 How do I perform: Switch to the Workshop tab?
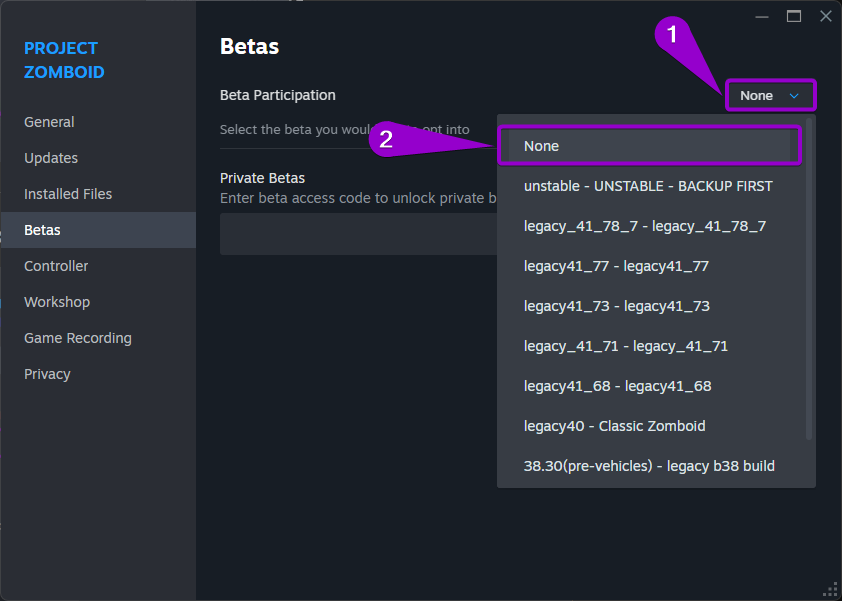[98, 302]
